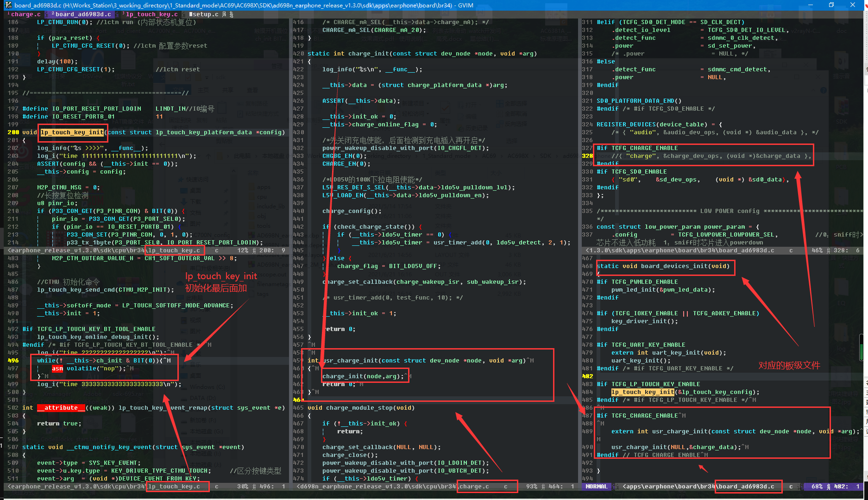Screen dimensions: 868x500
Task: Click the IO_PORT_RESET_PORT_LDOIN define line
Action: pos(118,109)
